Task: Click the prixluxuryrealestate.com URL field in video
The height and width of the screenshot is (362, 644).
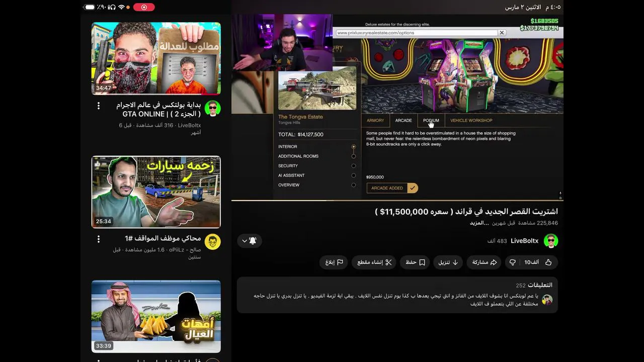Action: (x=417, y=33)
